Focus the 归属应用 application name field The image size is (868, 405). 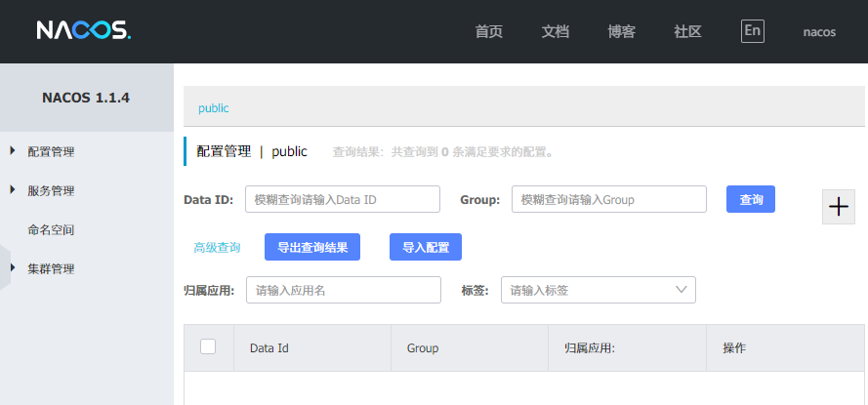tap(344, 290)
